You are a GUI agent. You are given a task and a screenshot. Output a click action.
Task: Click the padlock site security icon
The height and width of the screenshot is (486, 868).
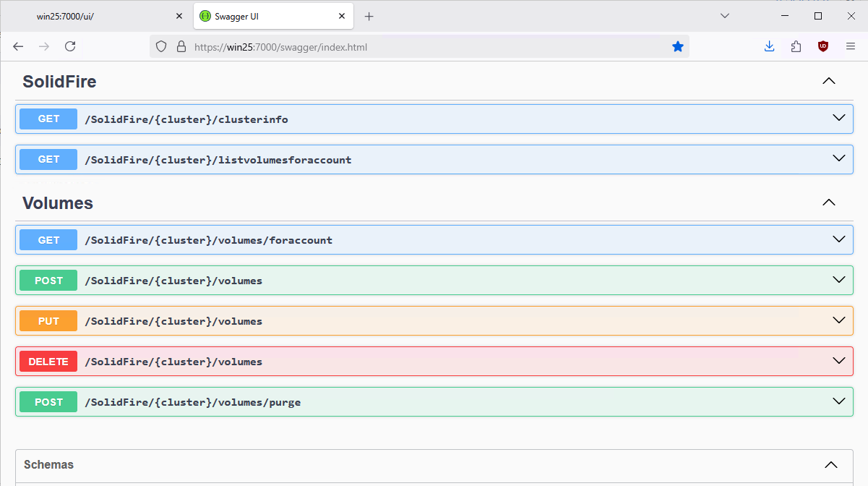pyautogui.click(x=181, y=46)
